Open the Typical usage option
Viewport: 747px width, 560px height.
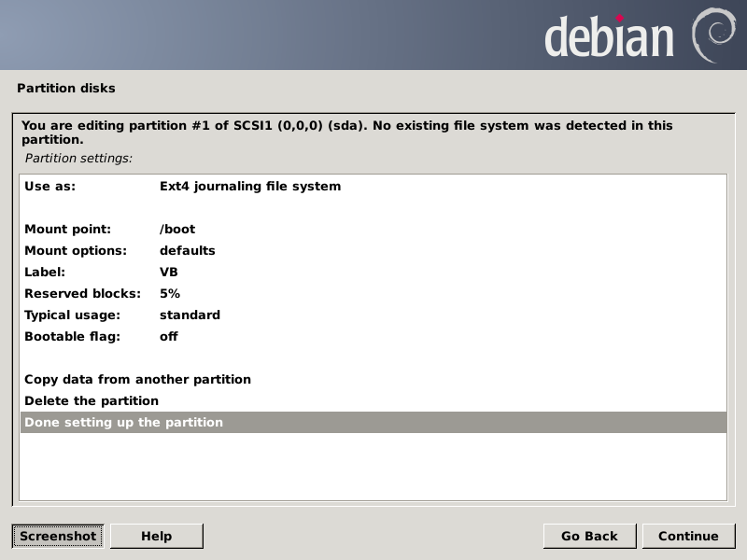[x=73, y=315]
